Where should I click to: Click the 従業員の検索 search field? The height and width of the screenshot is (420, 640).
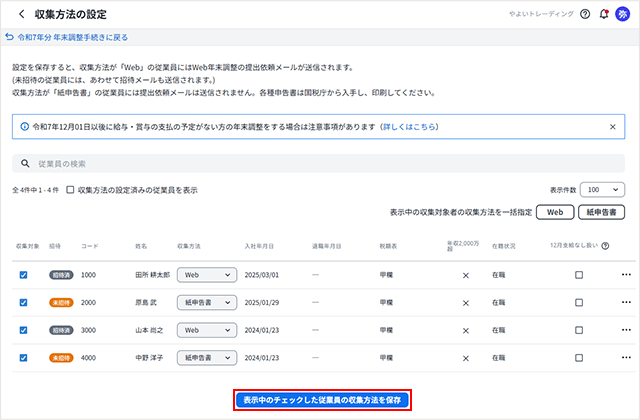click(x=320, y=163)
